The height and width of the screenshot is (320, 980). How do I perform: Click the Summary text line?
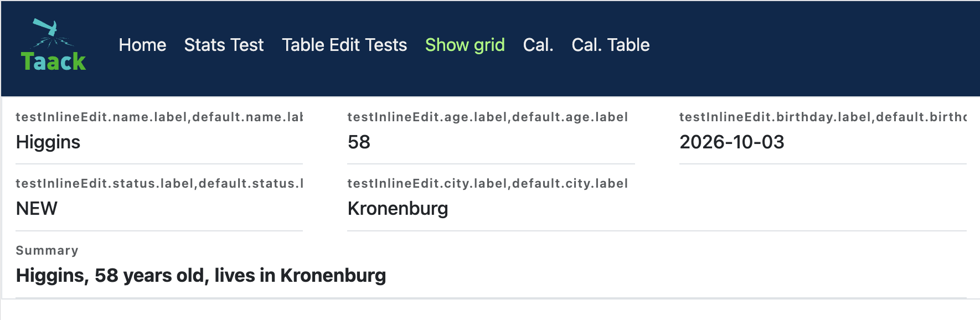[201, 275]
